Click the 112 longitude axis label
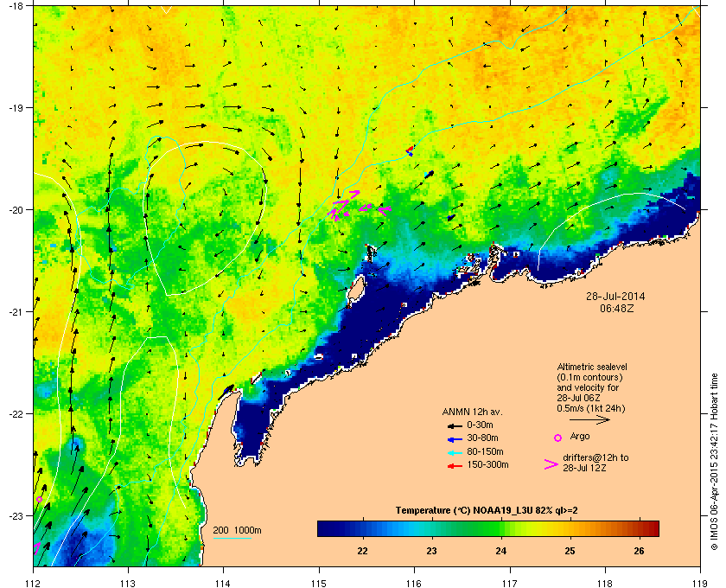 coord(34,583)
